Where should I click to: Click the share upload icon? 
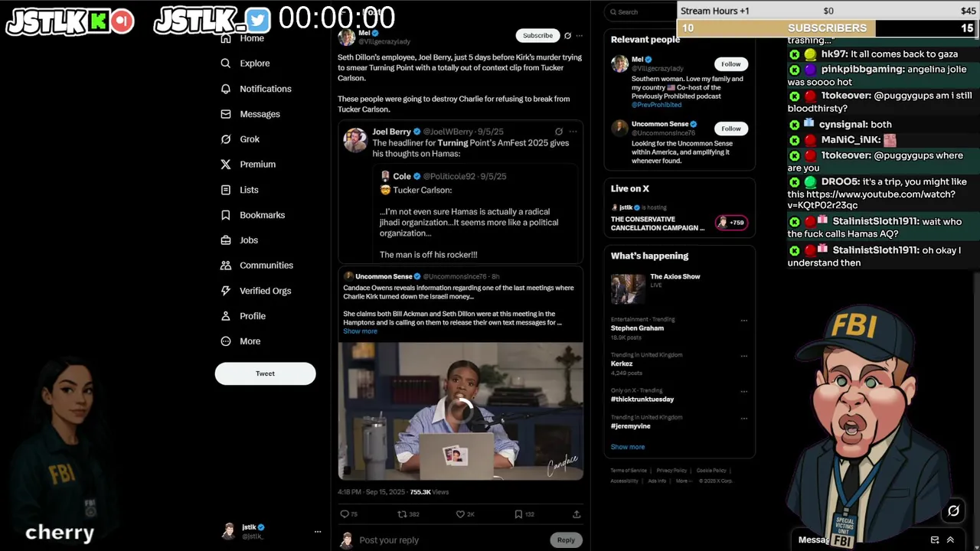[577, 514]
